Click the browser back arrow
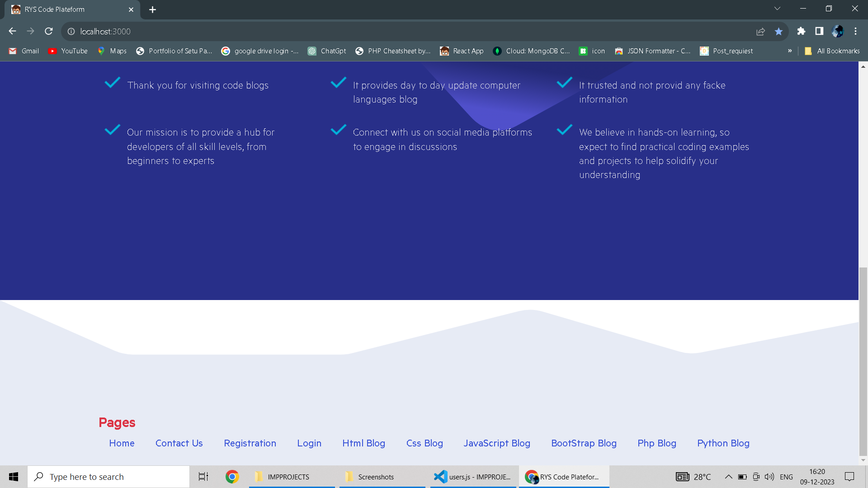This screenshot has width=868, height=488. tap(12, 31)
